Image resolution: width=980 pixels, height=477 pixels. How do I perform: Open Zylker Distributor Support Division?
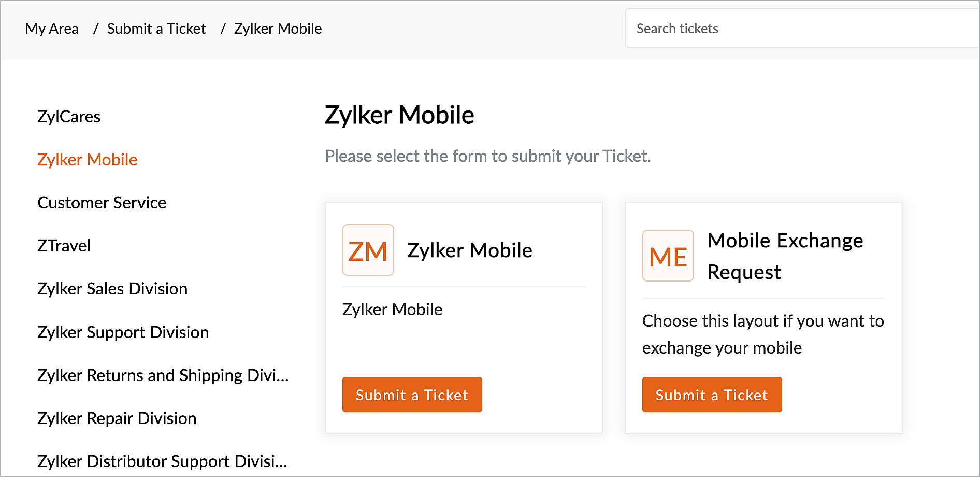click(x=162, y=461)
